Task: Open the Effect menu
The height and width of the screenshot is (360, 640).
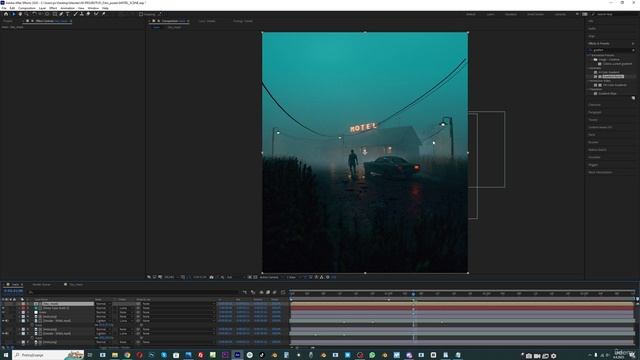Action: coord(53,8)
